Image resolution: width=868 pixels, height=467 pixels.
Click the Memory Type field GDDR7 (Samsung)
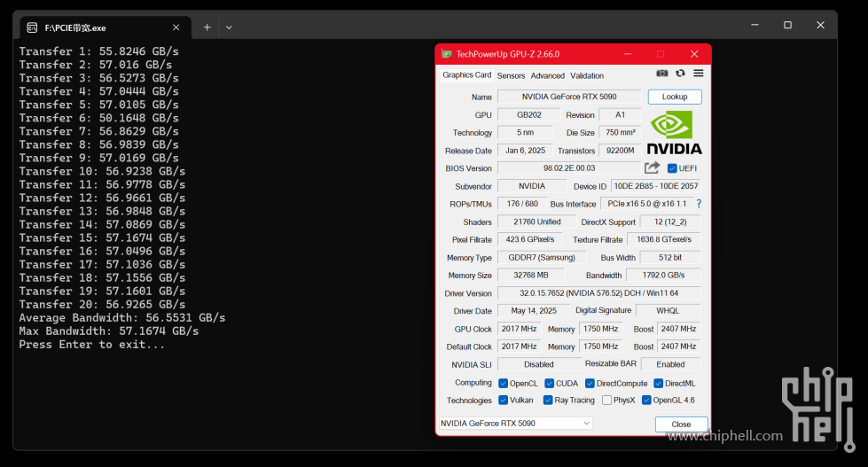tap(542, 257)
